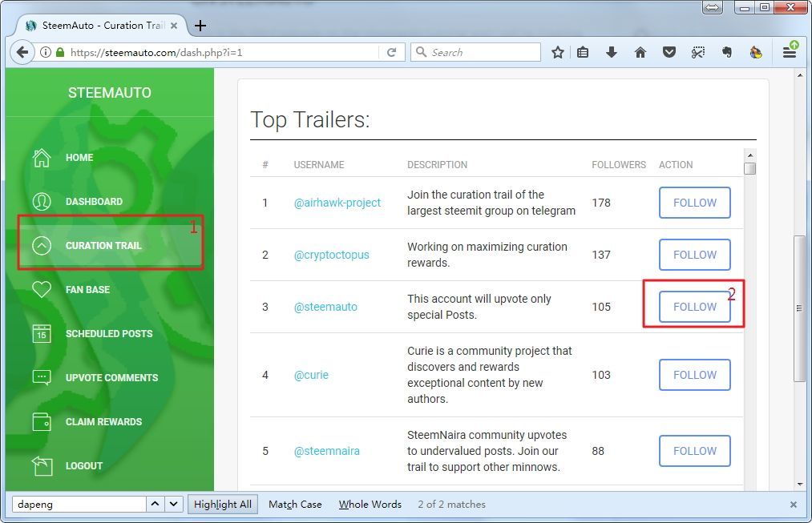Open the Firefox downloads arrow icon
812x523 pixels.
coord(612,52)
